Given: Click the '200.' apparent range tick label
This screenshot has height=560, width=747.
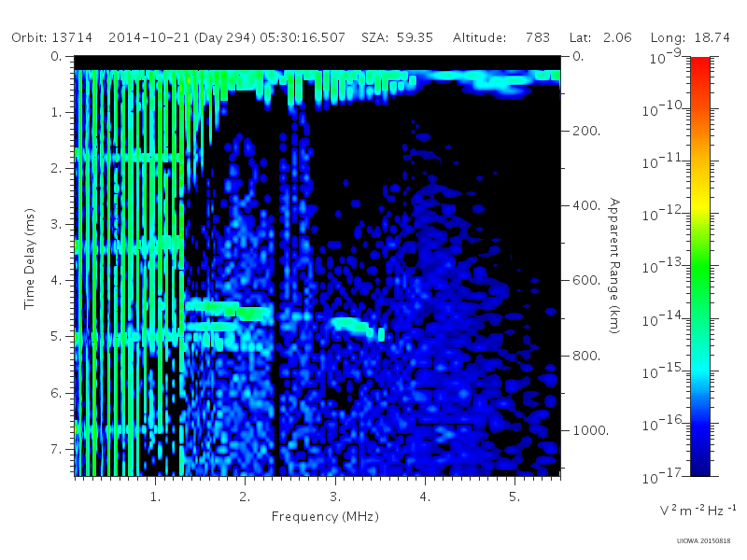Looking at the screenshot, I should point(586,131).
